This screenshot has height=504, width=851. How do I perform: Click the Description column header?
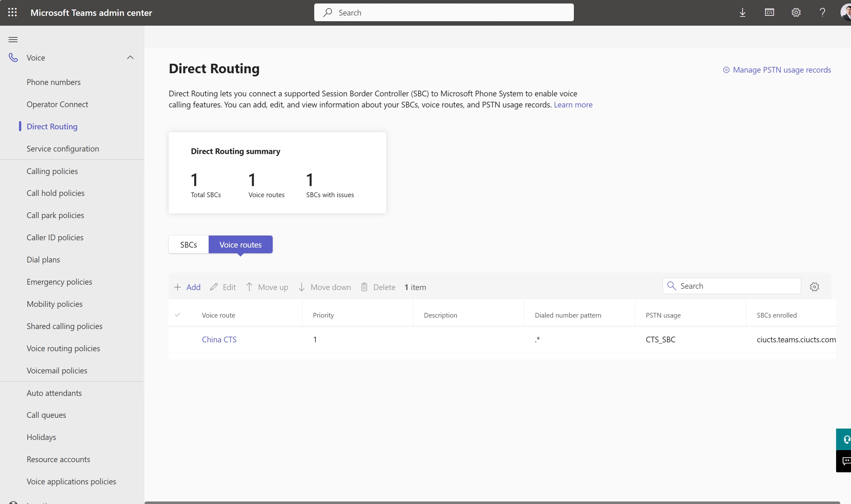[440, 315]
